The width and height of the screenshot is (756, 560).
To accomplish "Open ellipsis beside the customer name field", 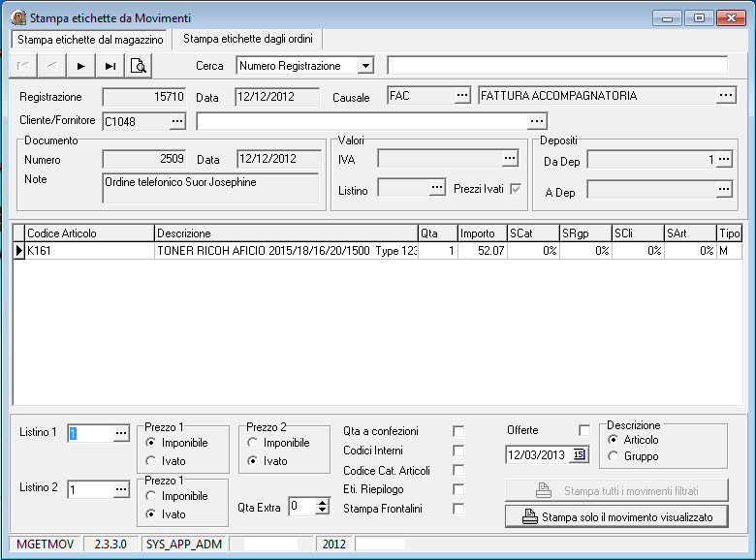I will tap(537, 121).
